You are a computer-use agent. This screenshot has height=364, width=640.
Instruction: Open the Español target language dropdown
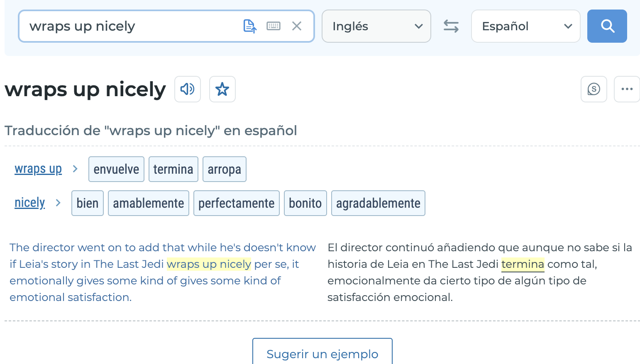[525, 26]
